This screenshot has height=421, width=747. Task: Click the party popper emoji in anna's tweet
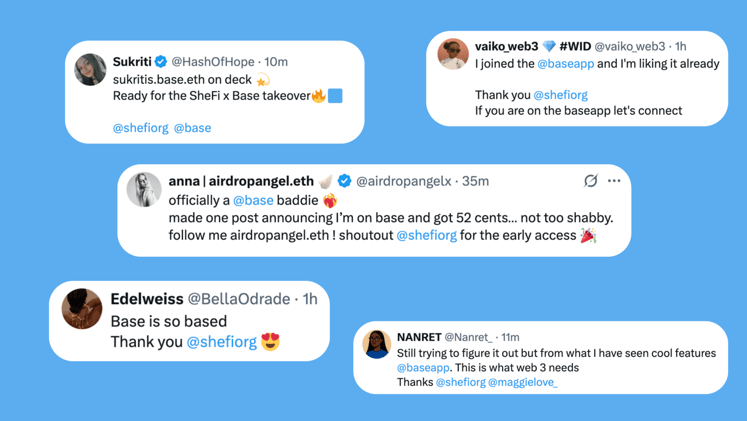click(588, 235)
